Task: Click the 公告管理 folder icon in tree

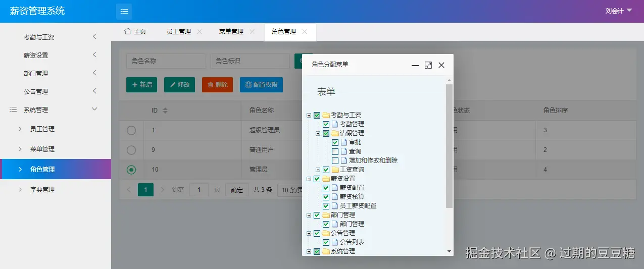Action: pos(326,233)
